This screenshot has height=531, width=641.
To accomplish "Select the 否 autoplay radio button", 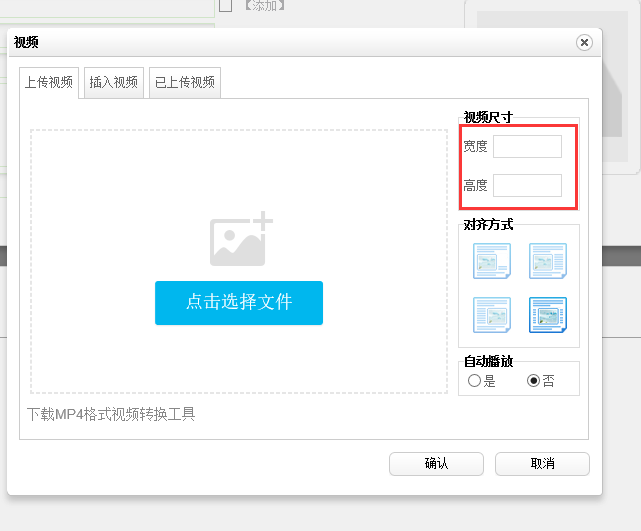I will pos(533,381).
